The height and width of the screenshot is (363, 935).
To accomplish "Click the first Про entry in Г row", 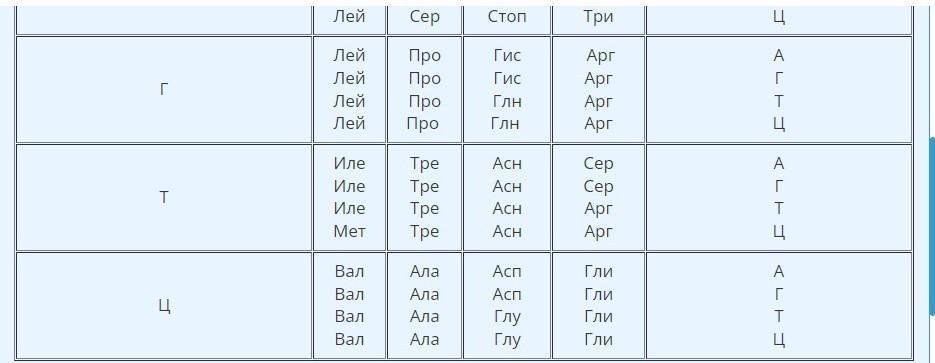I will (424, 55).
